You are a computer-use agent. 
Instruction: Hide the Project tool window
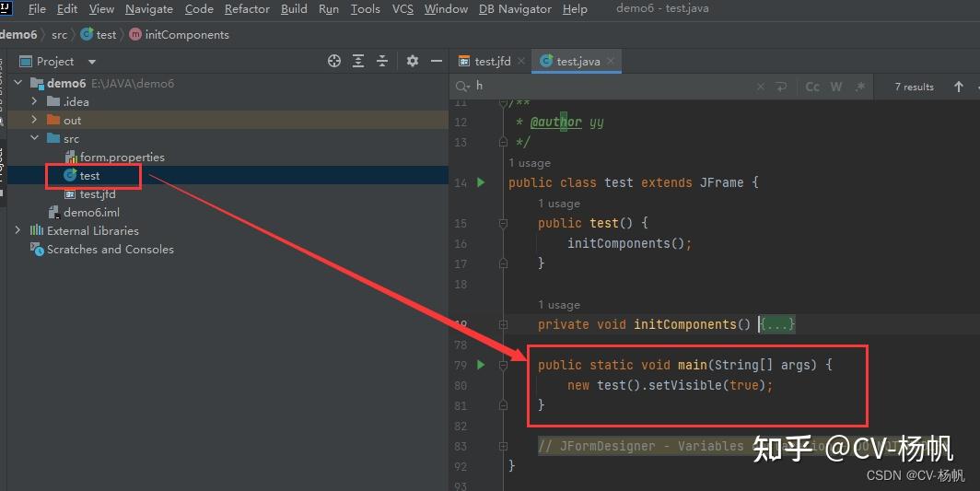point(437,61)
